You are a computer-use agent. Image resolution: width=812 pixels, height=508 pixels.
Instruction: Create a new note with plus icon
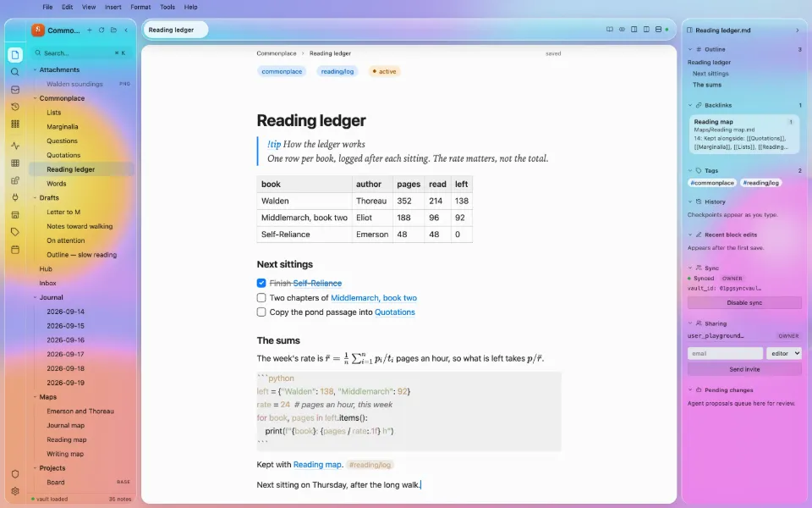click(x=89, y=30)
